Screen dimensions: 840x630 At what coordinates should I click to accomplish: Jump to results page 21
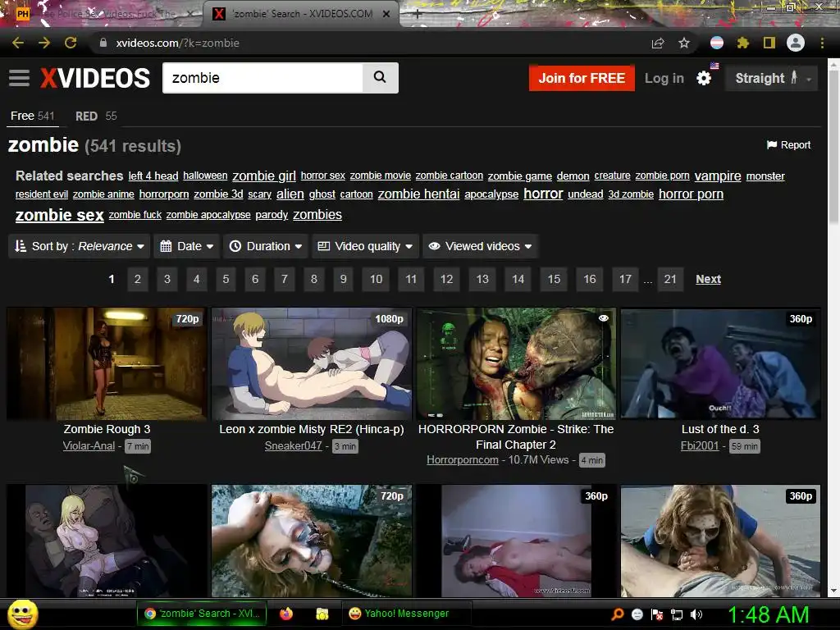click(670, 279)
